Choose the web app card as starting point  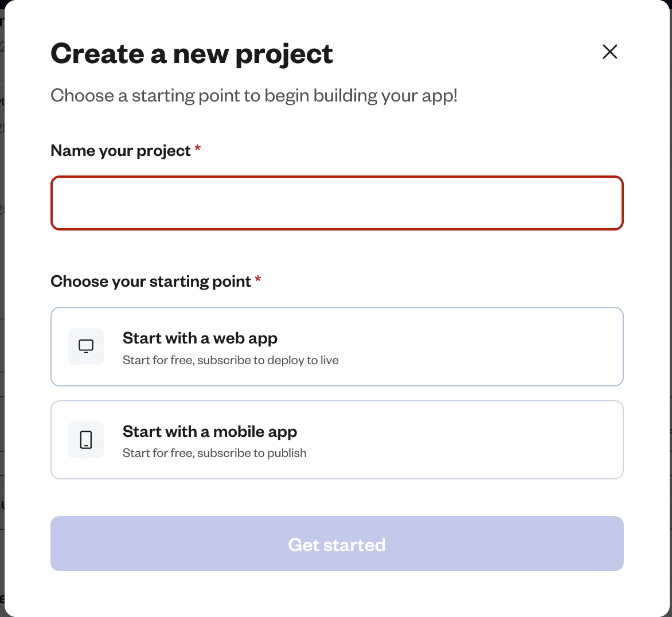coord(337,346)
